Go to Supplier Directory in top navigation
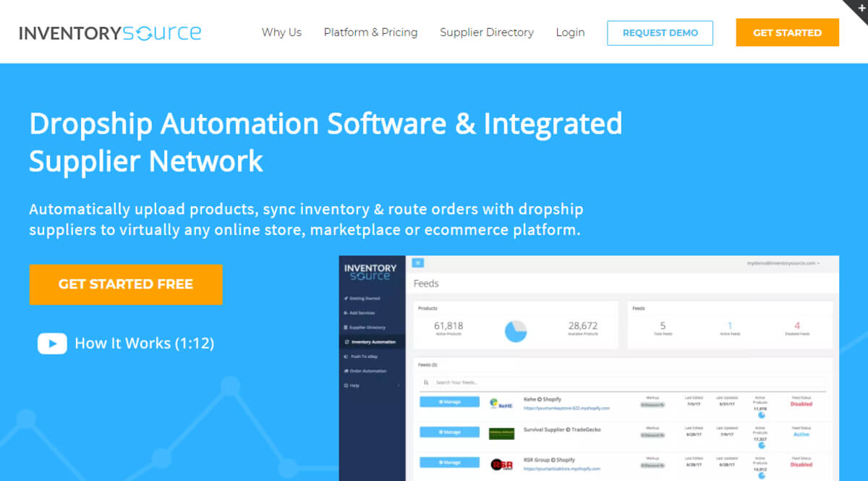The image size is (868, 481). [487, 33]
